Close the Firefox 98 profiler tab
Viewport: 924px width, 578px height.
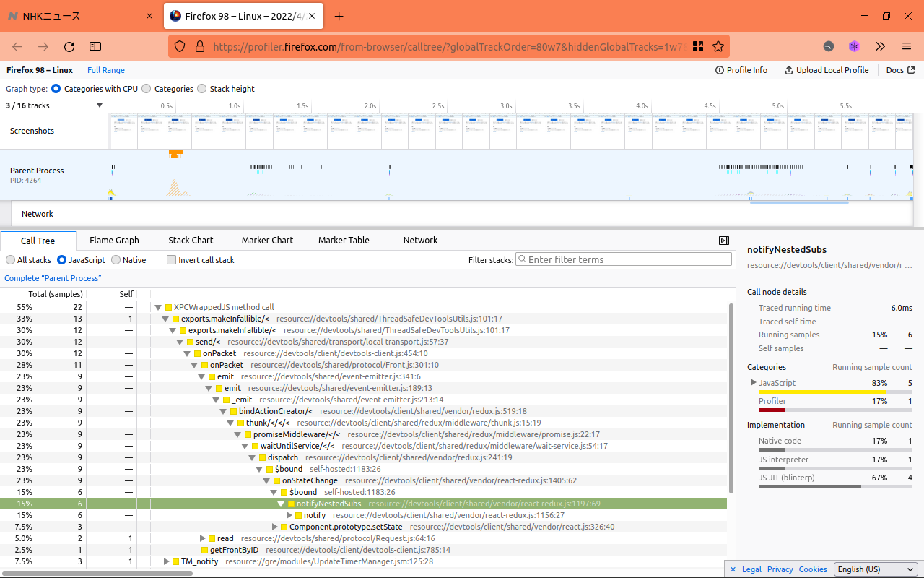coord(313,16)
